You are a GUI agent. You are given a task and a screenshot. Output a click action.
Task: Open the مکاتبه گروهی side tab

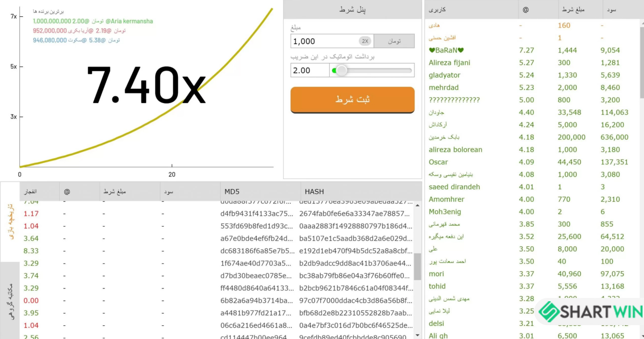tap(10, 301)
